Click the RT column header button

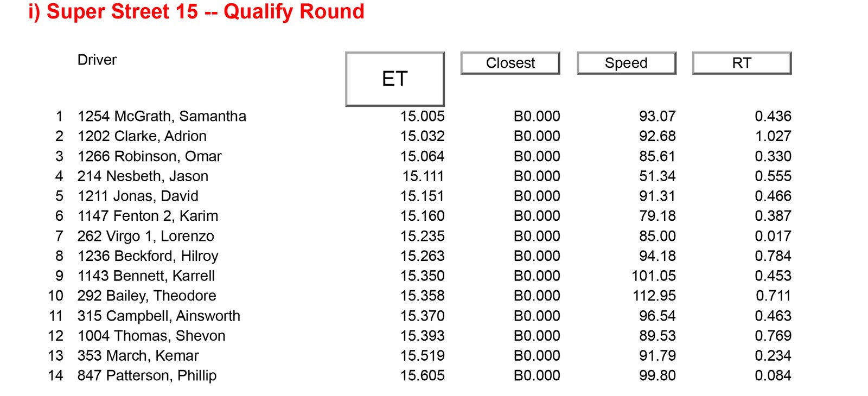click(742, 63)
